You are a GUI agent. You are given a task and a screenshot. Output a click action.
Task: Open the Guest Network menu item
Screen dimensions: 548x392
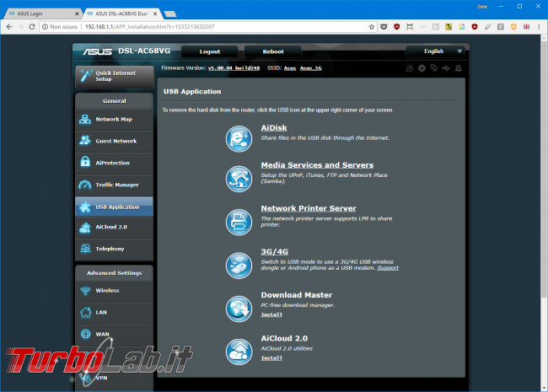(x=114, y=141)
